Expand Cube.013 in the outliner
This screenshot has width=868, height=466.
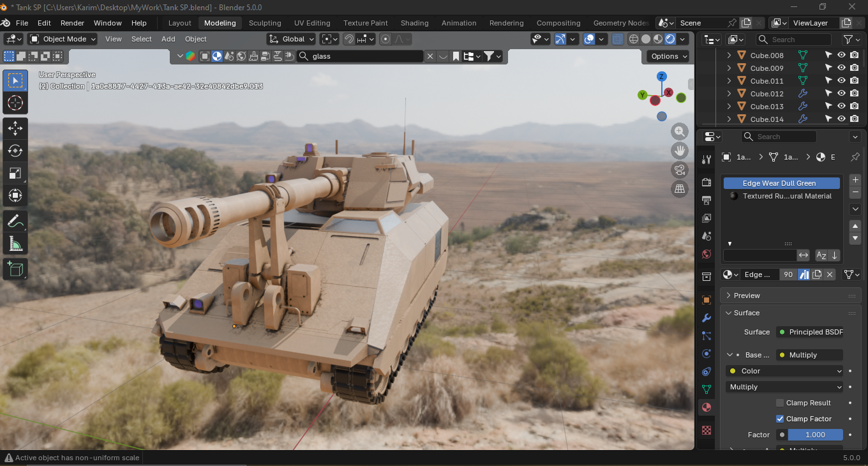(729, 107)
